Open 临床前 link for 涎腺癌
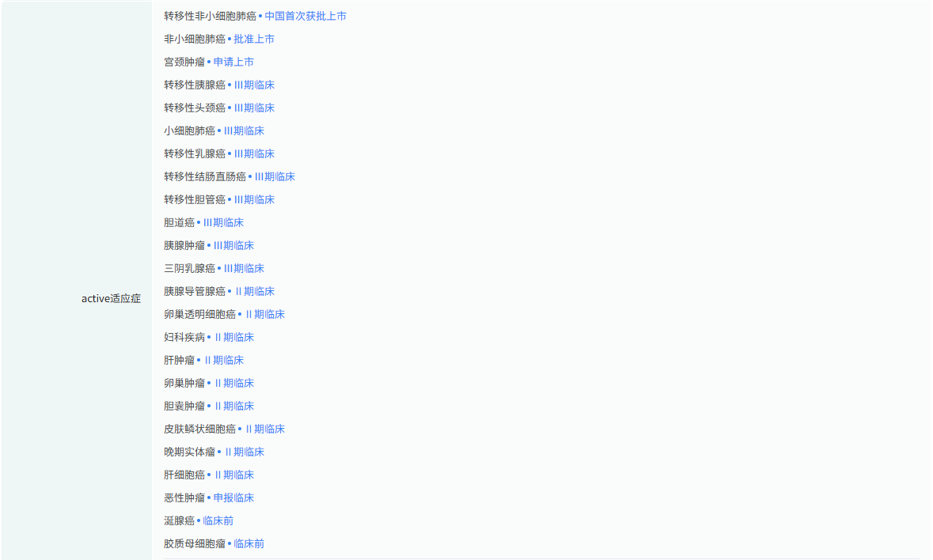 pos(218,520)
